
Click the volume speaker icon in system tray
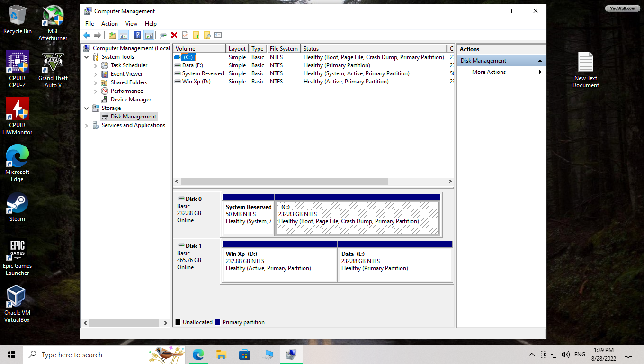click(565, 355)
